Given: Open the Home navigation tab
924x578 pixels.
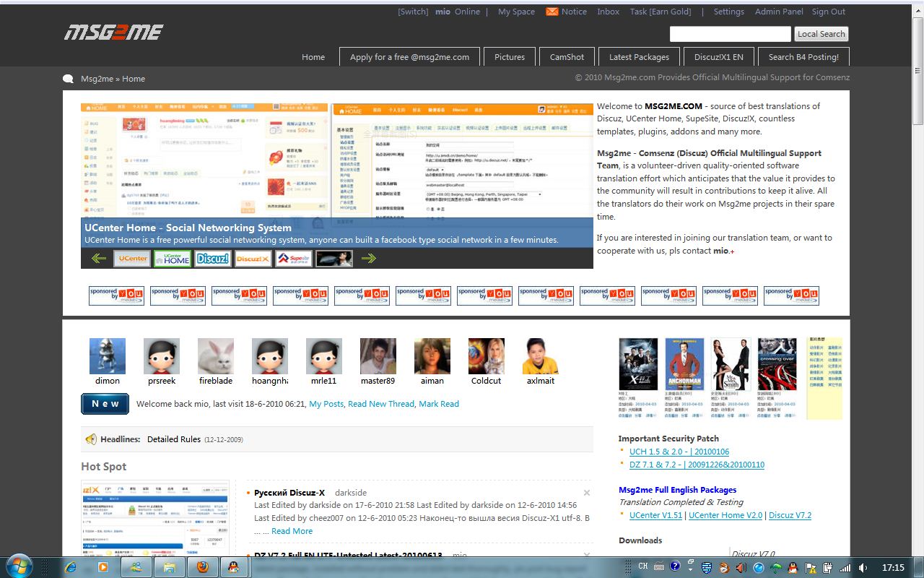Looking at the screenshot, I should point(313,57).
